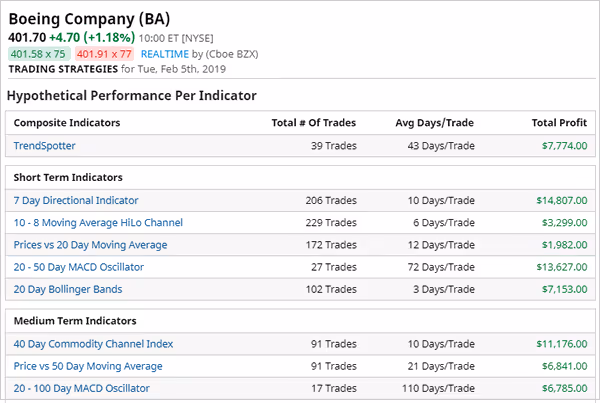The width and height of the screenshot is (600, 403).
Task: Click the 39 Trades cell
Action: pos(334,146)
